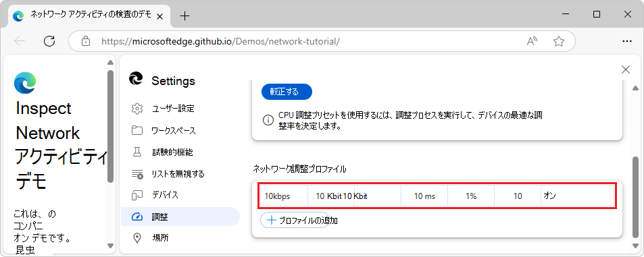644x257 pixels.
Task: Click the lock site info icon
Action: tap(85, 41)
